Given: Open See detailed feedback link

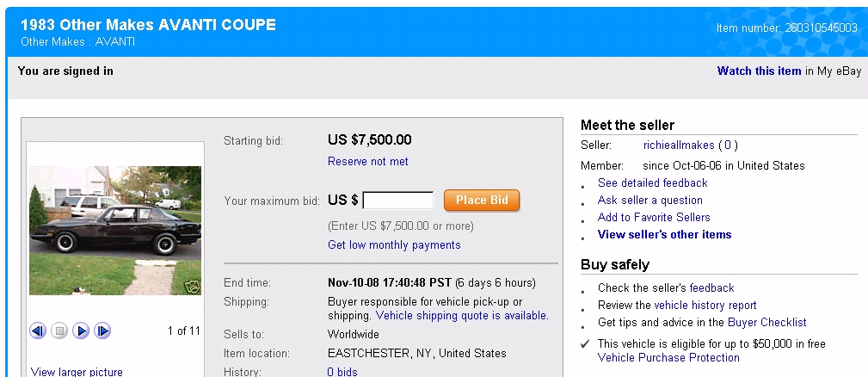Looking at the screenshot, I should point(652,182).
